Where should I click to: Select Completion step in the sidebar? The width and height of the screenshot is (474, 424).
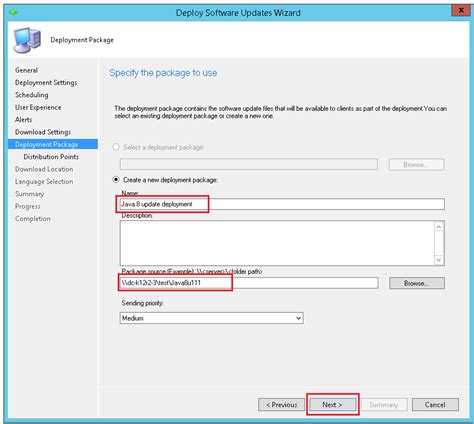[x=33, y=219]
